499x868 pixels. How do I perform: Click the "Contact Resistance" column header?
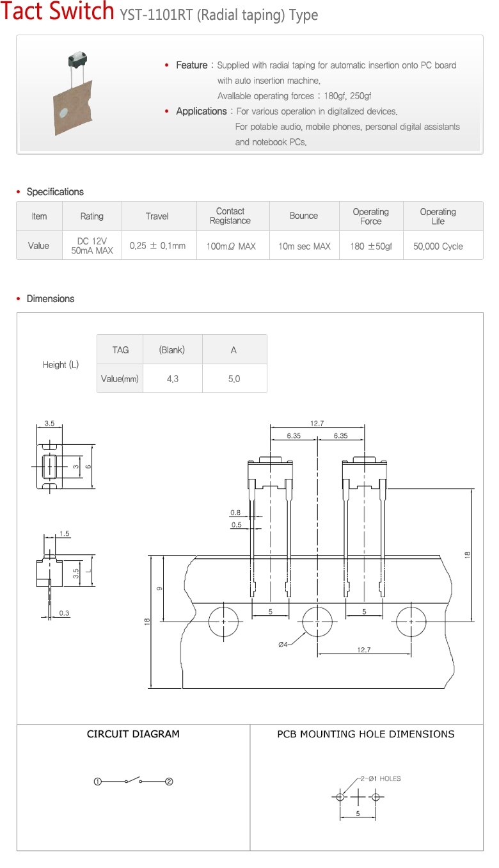230,216
